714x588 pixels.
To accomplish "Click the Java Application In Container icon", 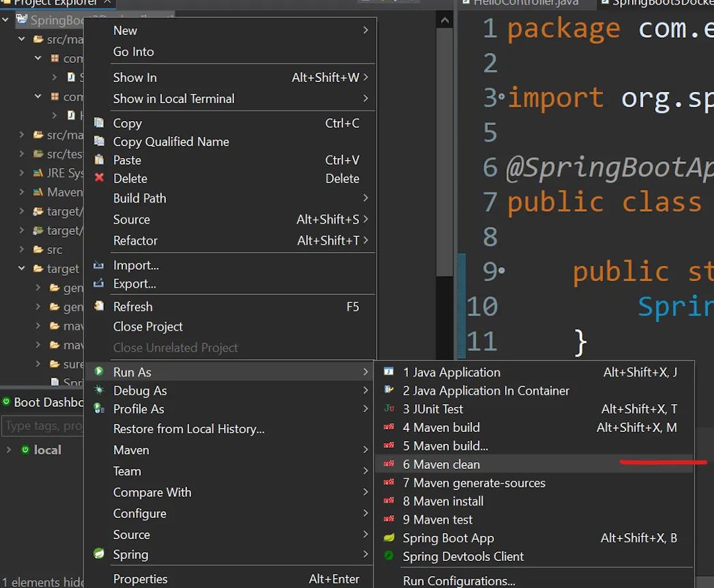I will click(x=389, y=390).
